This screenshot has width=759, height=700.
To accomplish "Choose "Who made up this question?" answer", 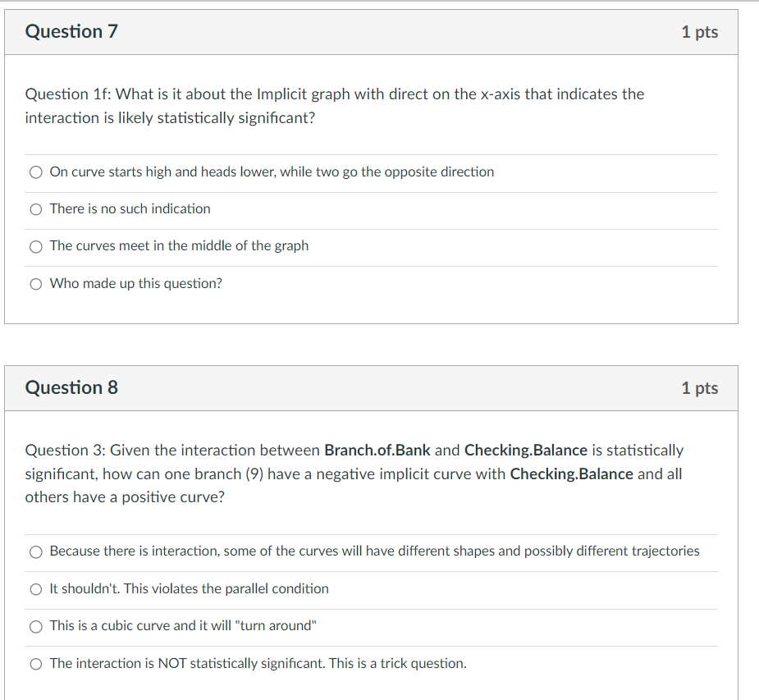I will pyautogui.click(x=36, y=284).
